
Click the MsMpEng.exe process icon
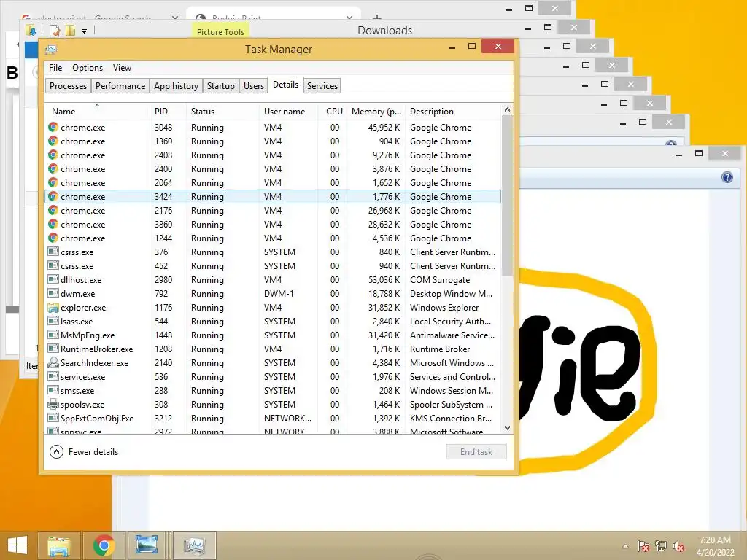point(53,334)
